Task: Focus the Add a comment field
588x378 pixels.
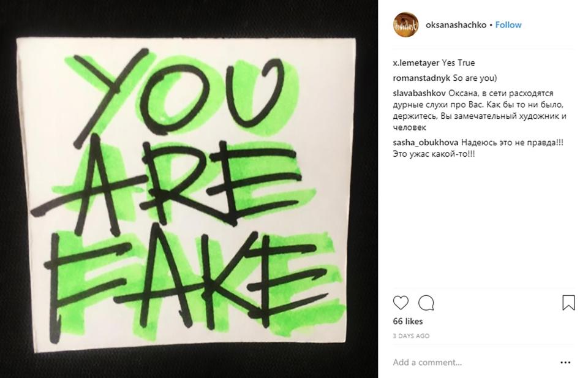Action: click(x=472, y=362)
